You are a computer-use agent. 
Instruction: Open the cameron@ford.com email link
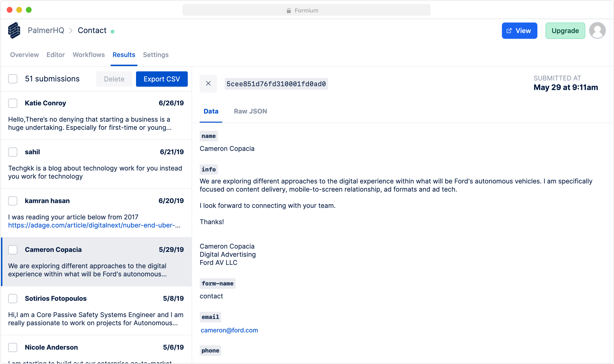coord(229,330)
